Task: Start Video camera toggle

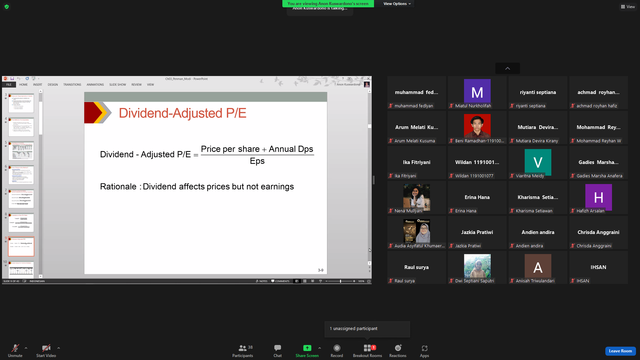Action: 46,350
